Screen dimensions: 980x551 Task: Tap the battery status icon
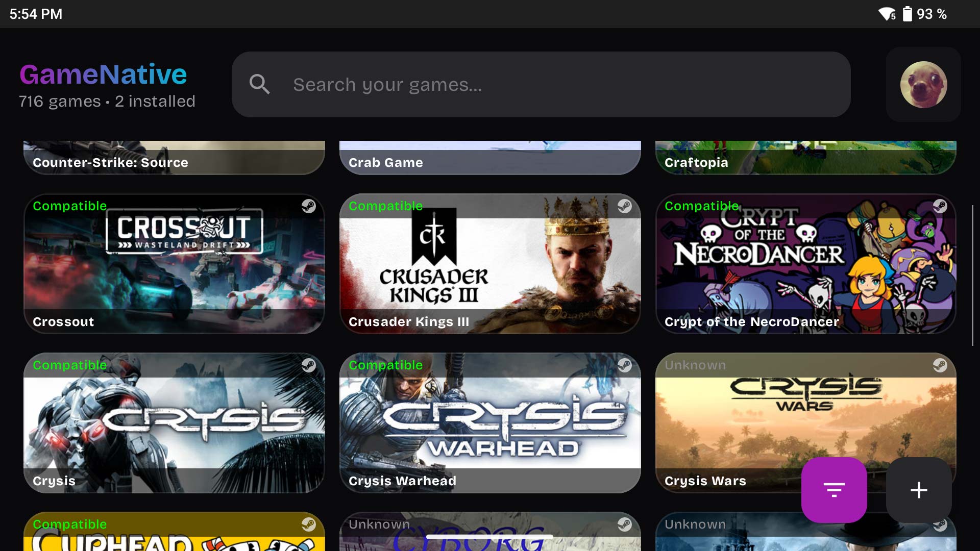pos(907,14)
